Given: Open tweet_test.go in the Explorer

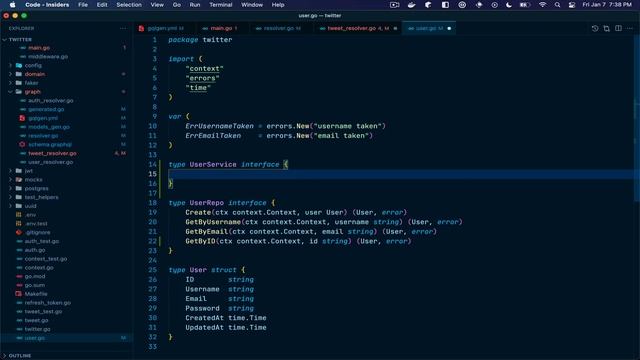Looking at the screenshot, I should point(43,311).
